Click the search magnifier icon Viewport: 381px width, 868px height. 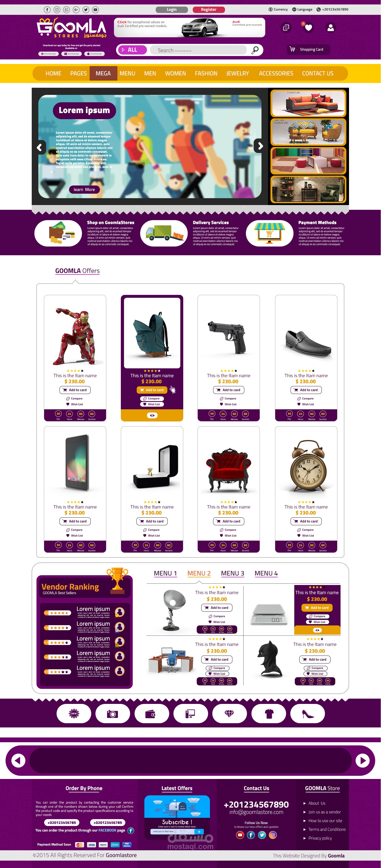point(255,50)
